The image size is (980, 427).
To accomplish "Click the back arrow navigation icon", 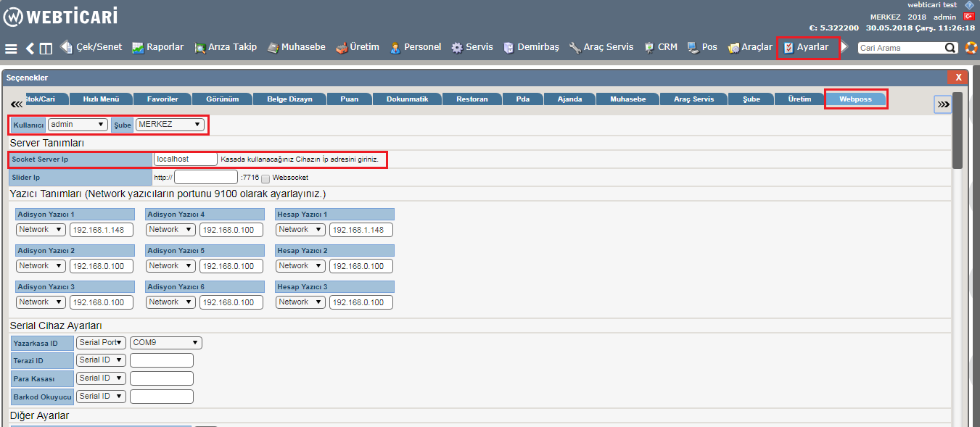I will [x=30, y=49].
